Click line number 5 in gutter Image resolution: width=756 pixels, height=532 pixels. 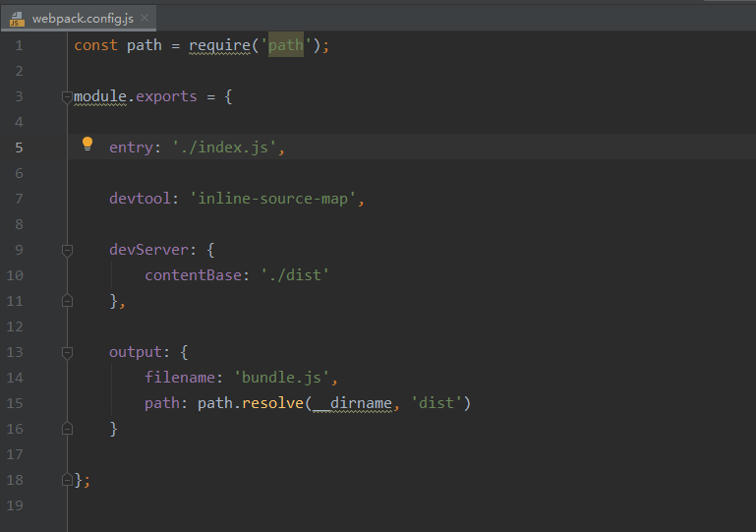(x=19, y=148)
